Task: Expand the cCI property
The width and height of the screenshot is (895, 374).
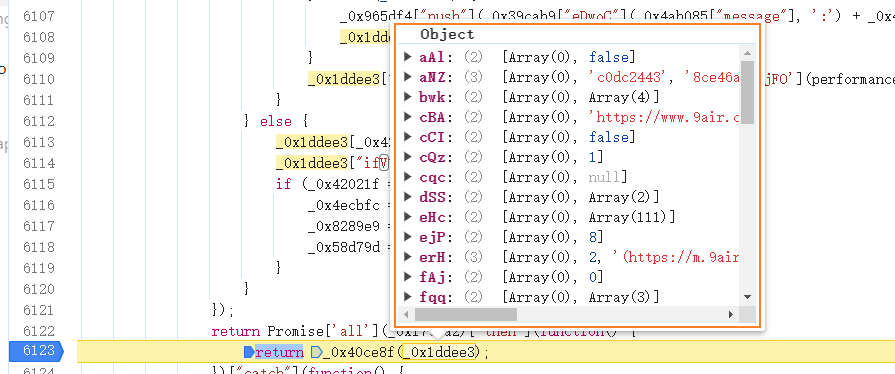Action: point(408,136)
